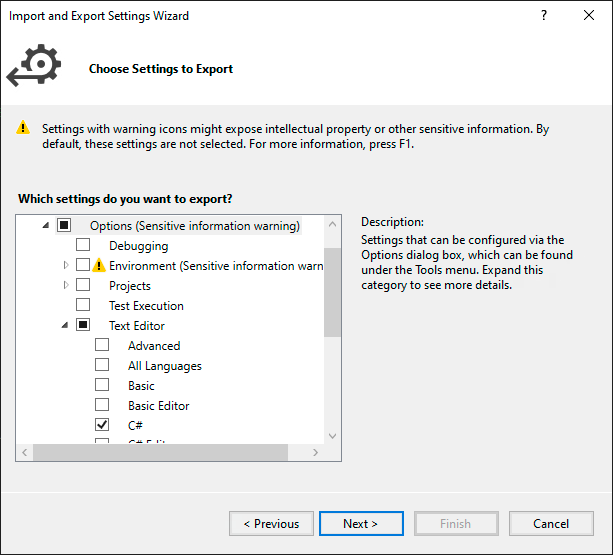Viewport: 613px width, 555px height.
Task: Click the horizontal scrollbar left arrow
Action: 25,452
